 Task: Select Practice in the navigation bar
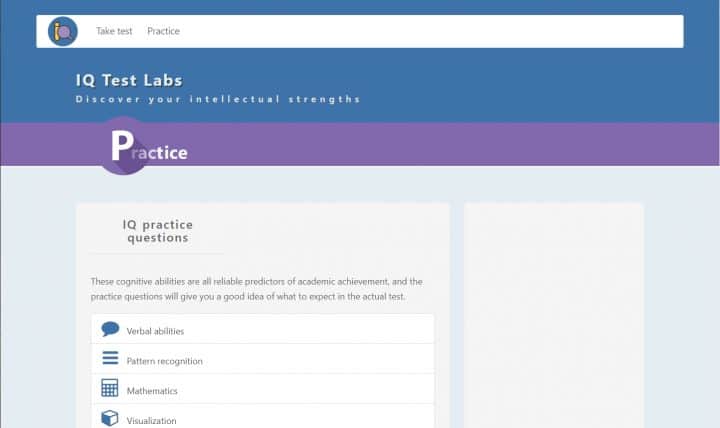point(163,31)
